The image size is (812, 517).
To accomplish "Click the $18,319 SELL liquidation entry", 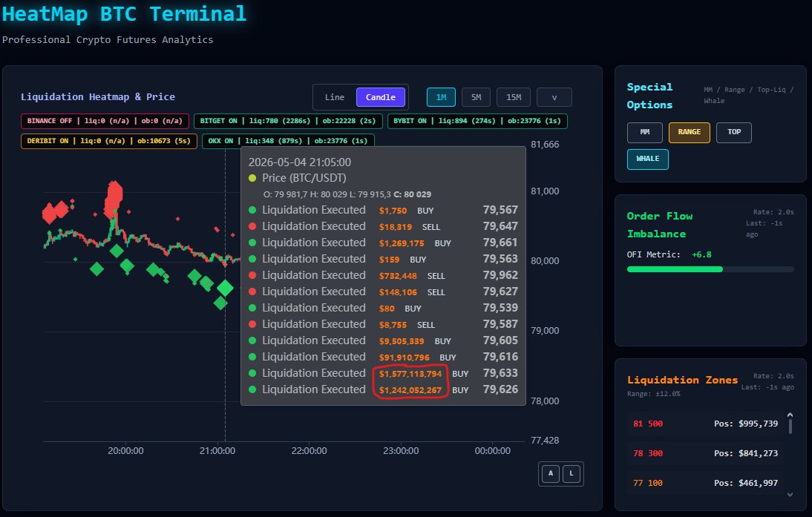I will pyautogui.click(x=383, y=227).
